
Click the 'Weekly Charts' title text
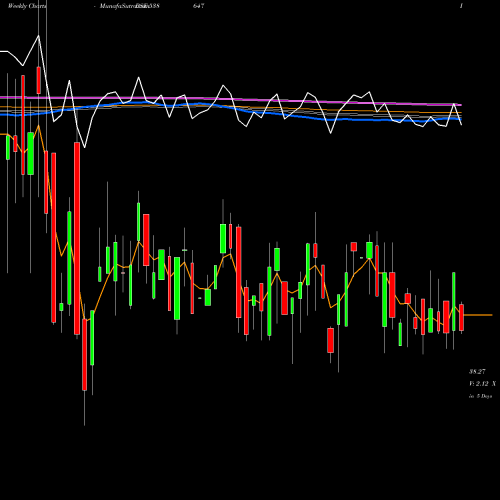coord(27,6)
